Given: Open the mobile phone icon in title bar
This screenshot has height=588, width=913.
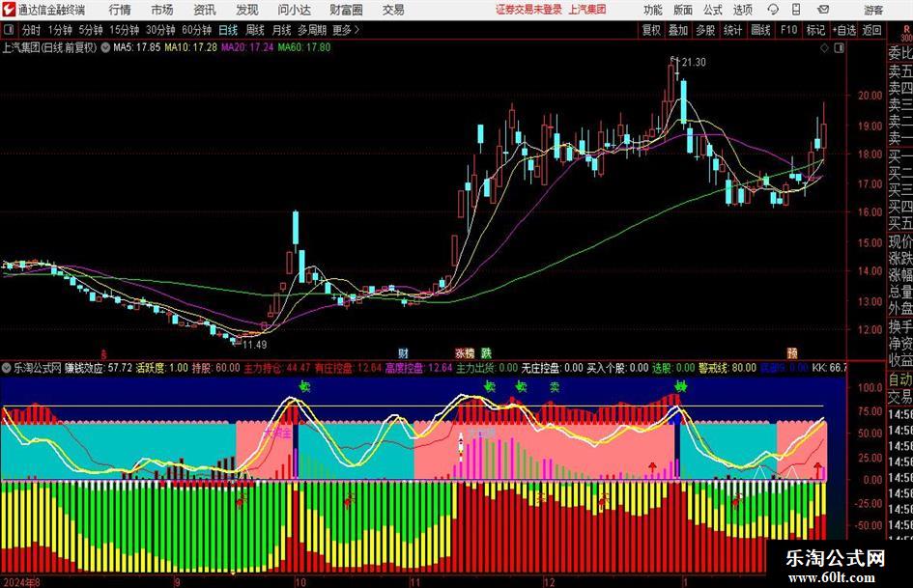Looking at the screenshot, I should (796, 10).
